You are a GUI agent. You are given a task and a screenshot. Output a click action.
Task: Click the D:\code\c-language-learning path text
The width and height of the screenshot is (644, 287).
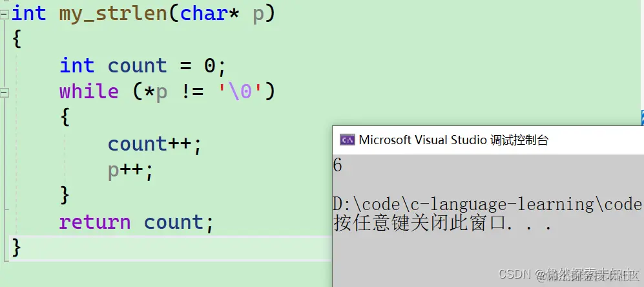coord(488,204)
